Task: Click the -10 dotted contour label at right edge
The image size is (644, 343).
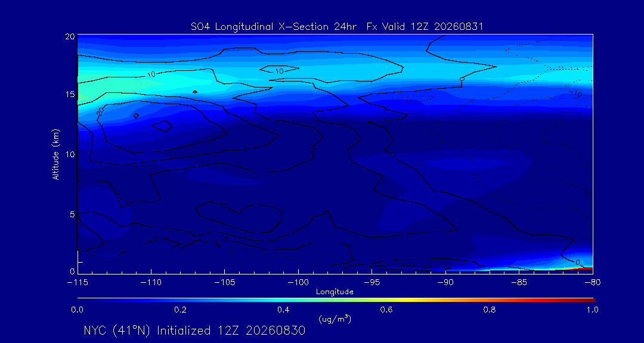Action: click(577, 94)
